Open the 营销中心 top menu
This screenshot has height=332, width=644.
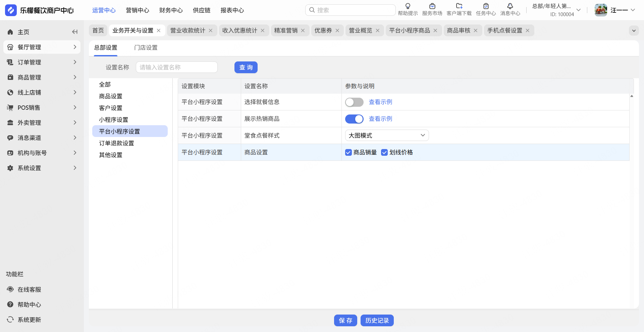pos(137,10)
